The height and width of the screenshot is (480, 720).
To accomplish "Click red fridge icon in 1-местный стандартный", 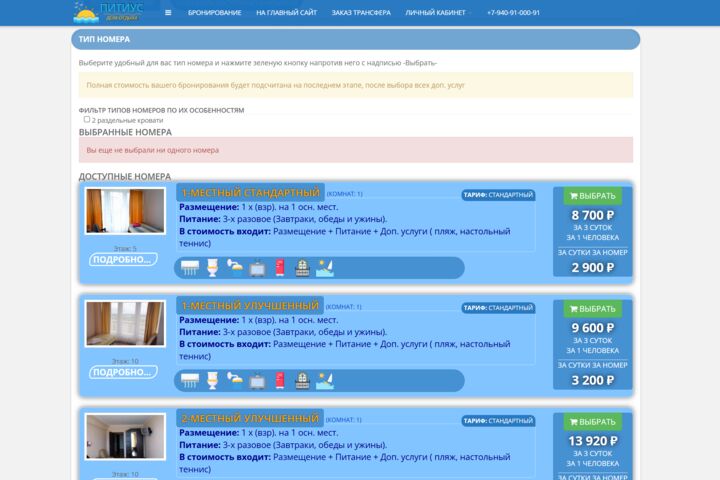I will click(x=280, y=268).
